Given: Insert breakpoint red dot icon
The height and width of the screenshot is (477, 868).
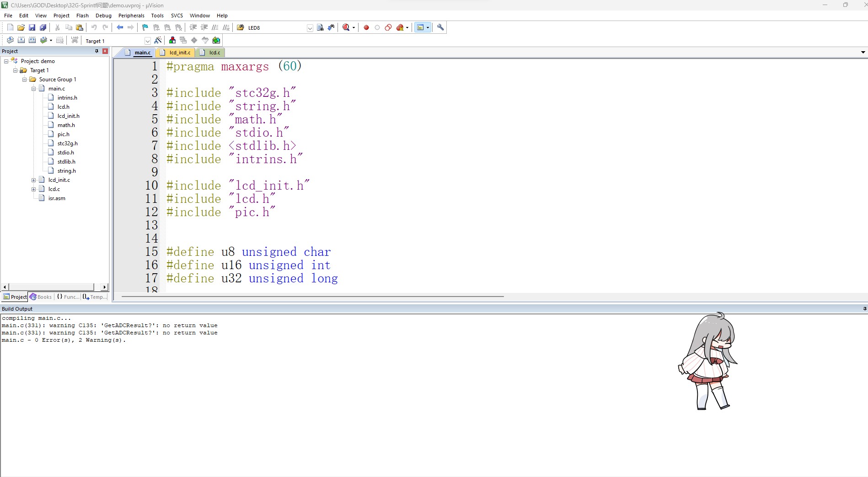Looking at the screenshot, I should point(366,27).
